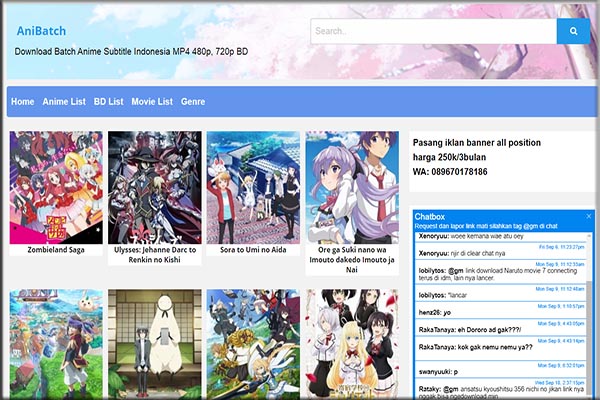Image resolution: width=600 pixels, height=400 pixels.
Task: Open the Zombieland Saga poster thumbnail
Action: 56,188
